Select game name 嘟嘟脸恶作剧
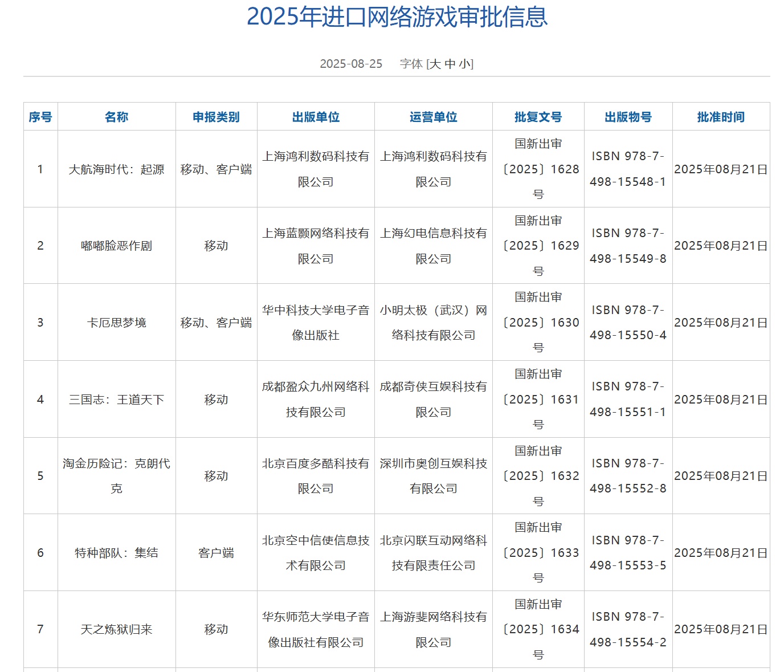The image size is (784, 672). point(117,246)
